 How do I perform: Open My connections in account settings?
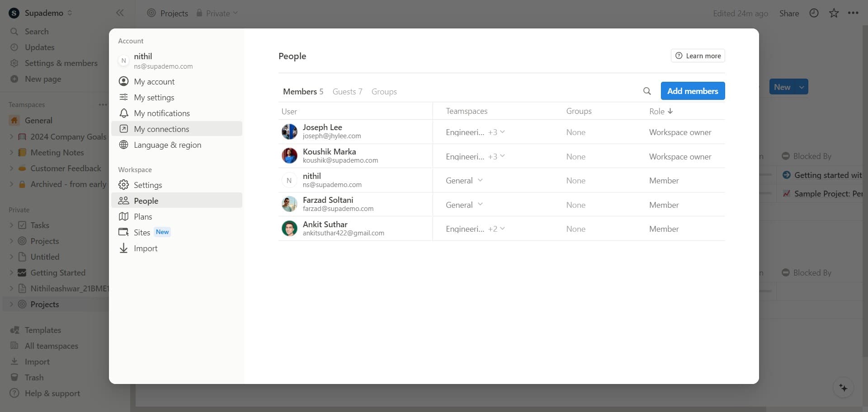pos(161,129)
